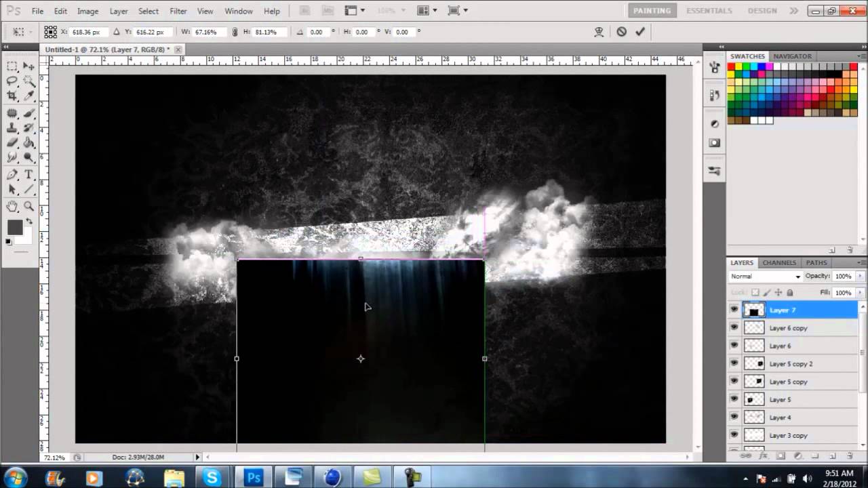
Task: Open the Swatches panel options menu
Action: click(x=861, y=56)
